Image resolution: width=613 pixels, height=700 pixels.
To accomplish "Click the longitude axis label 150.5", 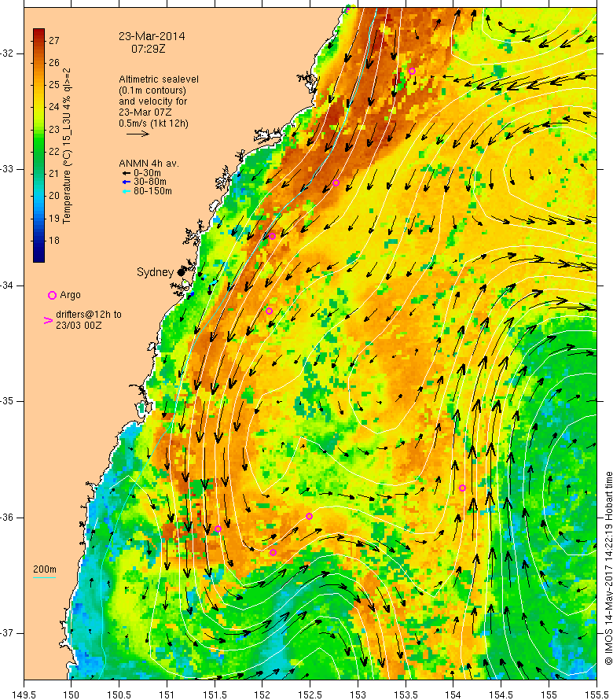I will [x=119, y=694].
